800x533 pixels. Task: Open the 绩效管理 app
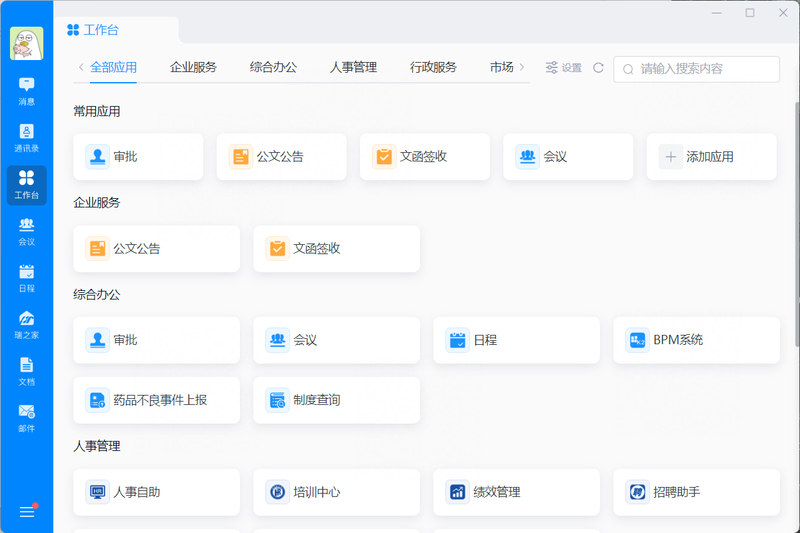[x=517, y=492]
